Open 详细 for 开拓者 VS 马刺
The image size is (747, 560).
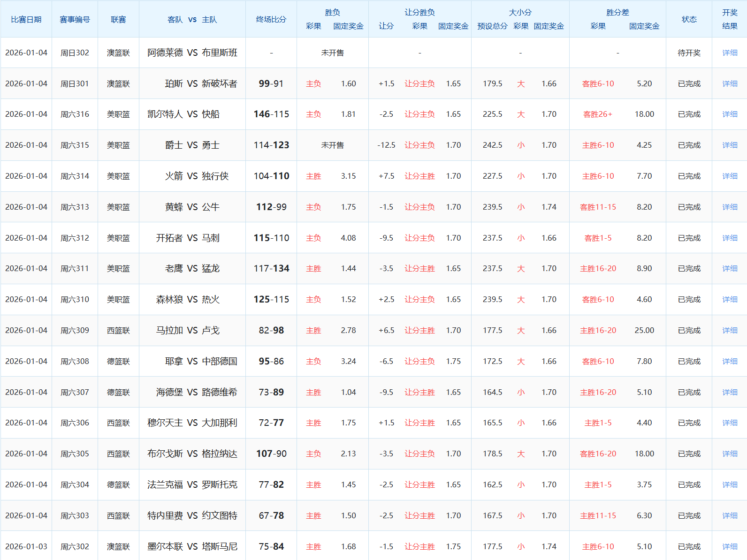click(730, 238)
